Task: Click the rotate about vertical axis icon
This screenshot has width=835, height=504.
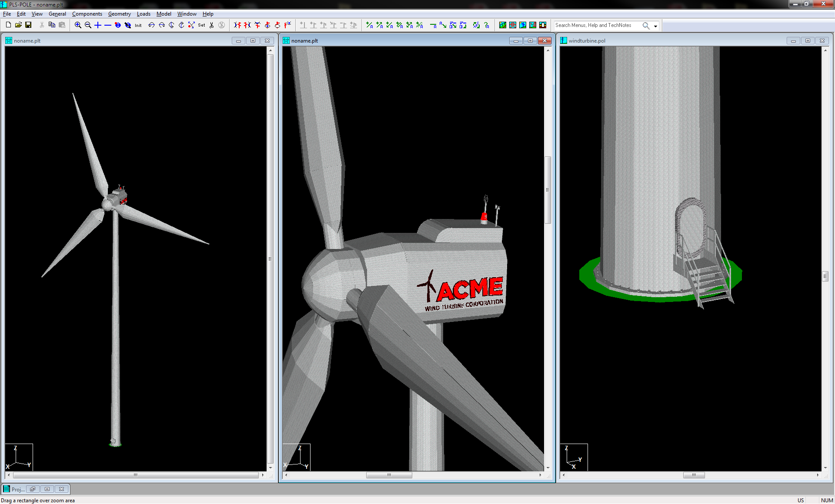Action: 171,25
